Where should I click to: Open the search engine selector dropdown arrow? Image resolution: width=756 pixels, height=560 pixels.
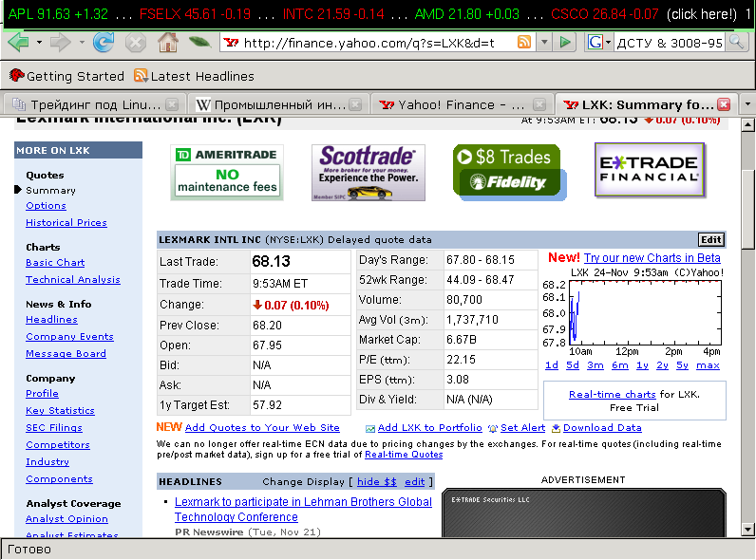point(608,43)
